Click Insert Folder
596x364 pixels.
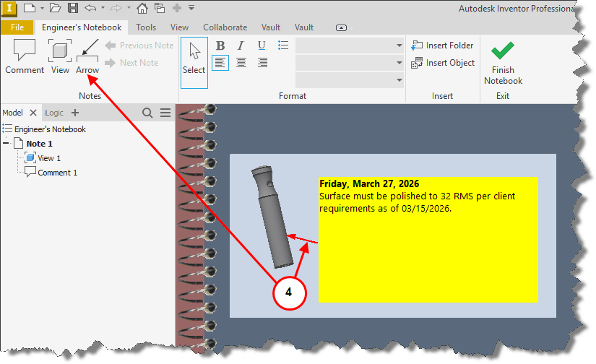tap(442, 45)
